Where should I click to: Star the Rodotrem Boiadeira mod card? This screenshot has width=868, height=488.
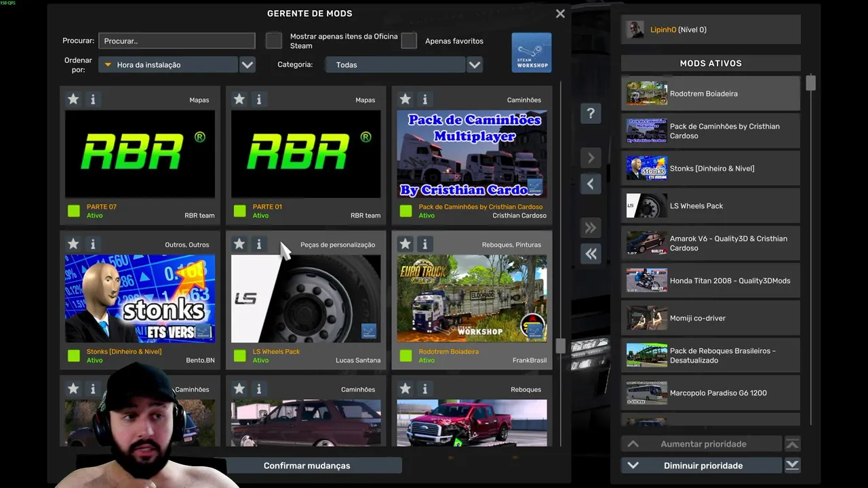[x=405, y=244]
